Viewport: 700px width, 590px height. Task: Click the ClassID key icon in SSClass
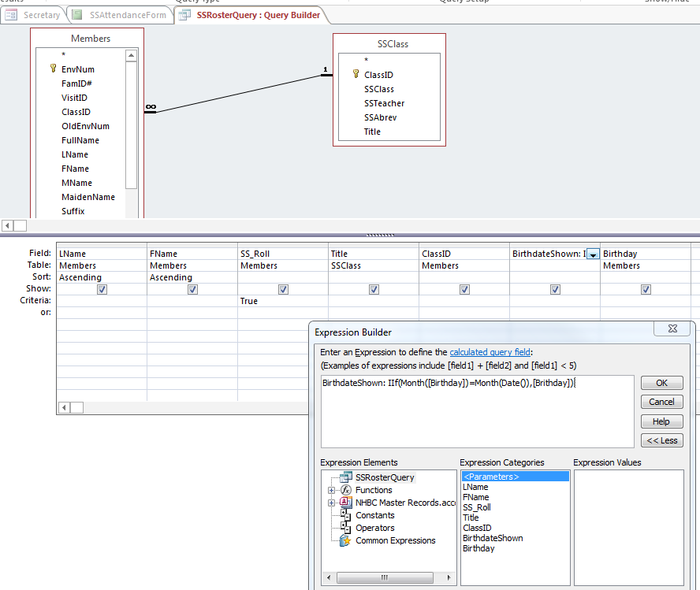[x=356, y=75]
